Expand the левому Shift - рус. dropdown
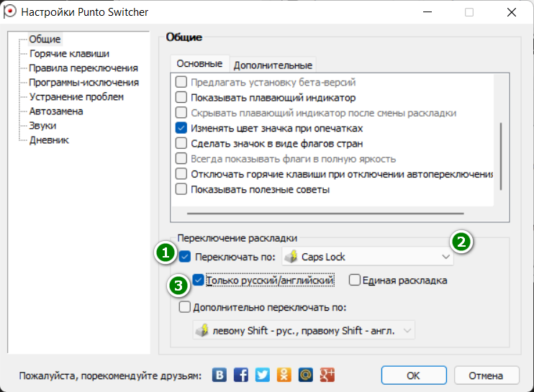534x392 pixels. point(304,330)
